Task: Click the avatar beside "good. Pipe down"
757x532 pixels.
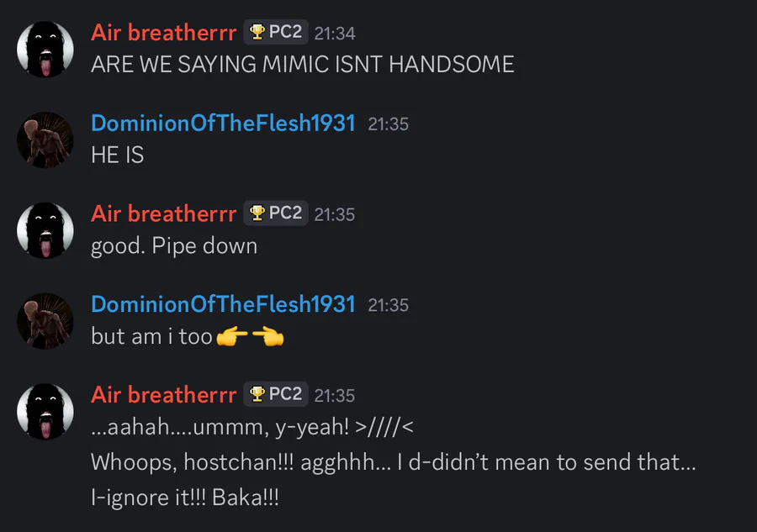Action: pyautogui.click(x=45, y=231)
